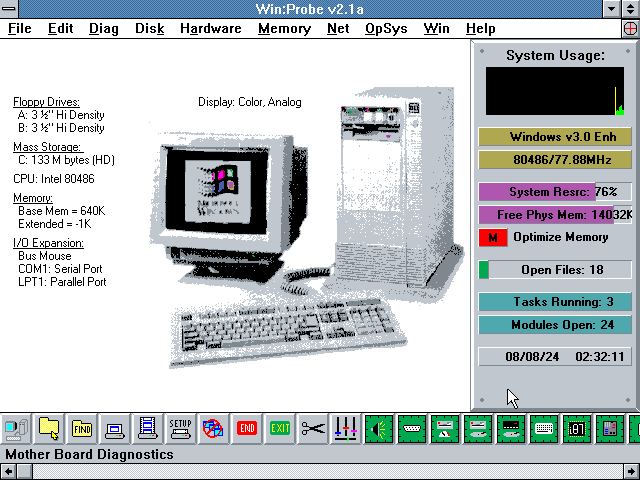Open the window control menu box

click(x=8, y=8)
